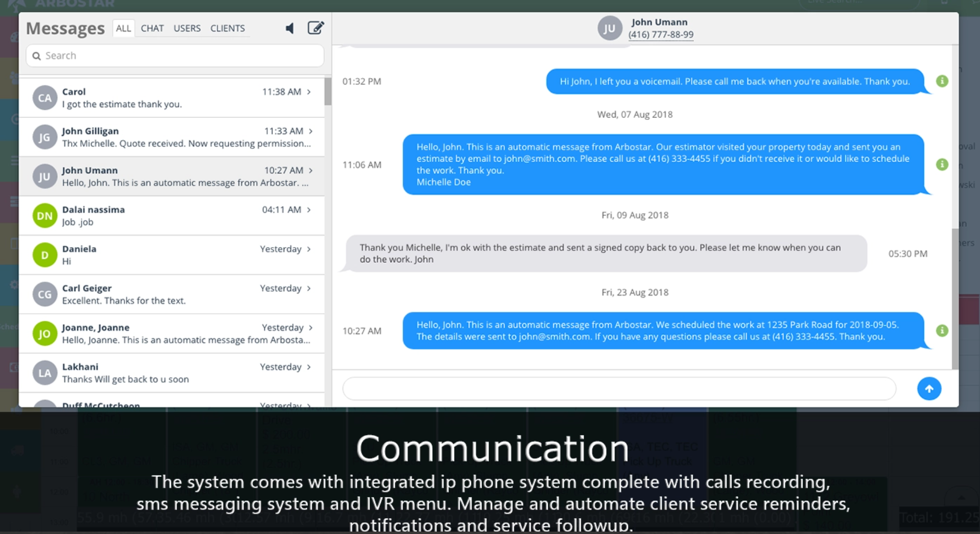Click the conversation list scrollbar
This screenshot has height=534, width=980.
[328, 91]
